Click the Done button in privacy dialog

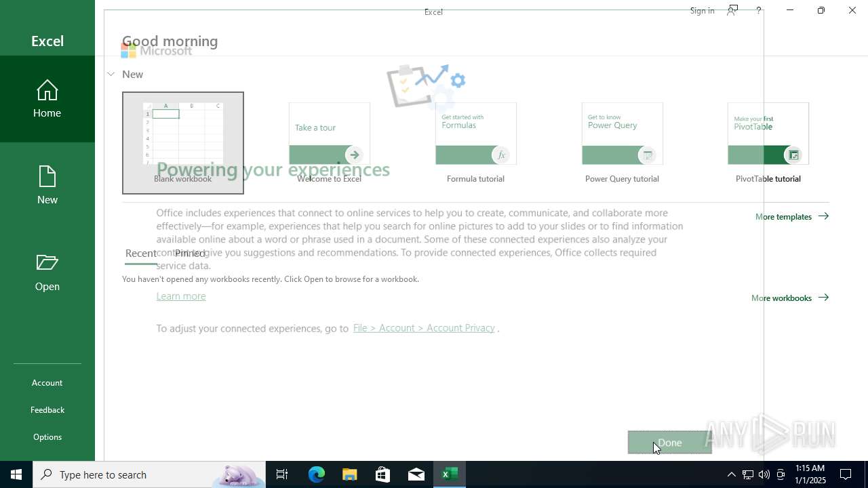pyautogui.click(x=669, y=443)
